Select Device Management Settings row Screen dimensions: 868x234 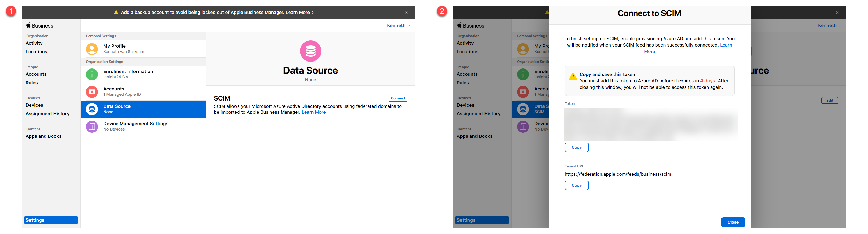pos(143,126)
